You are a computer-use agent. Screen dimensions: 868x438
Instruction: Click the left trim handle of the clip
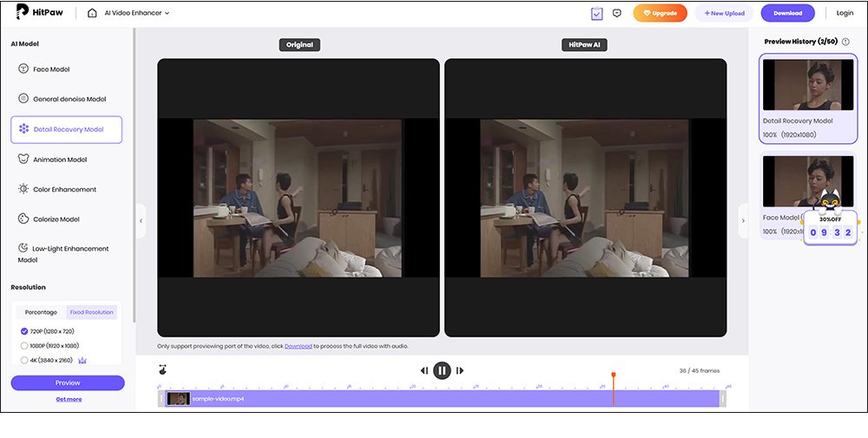(161, 399)
